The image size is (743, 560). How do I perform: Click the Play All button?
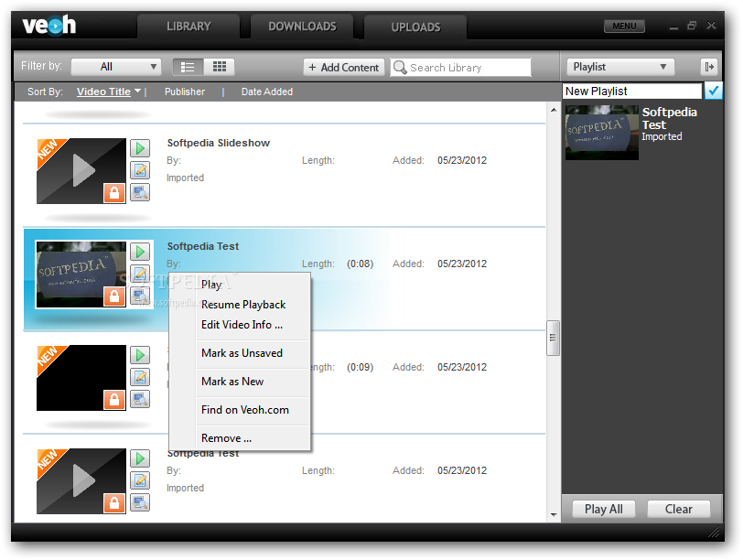[603, 509]
